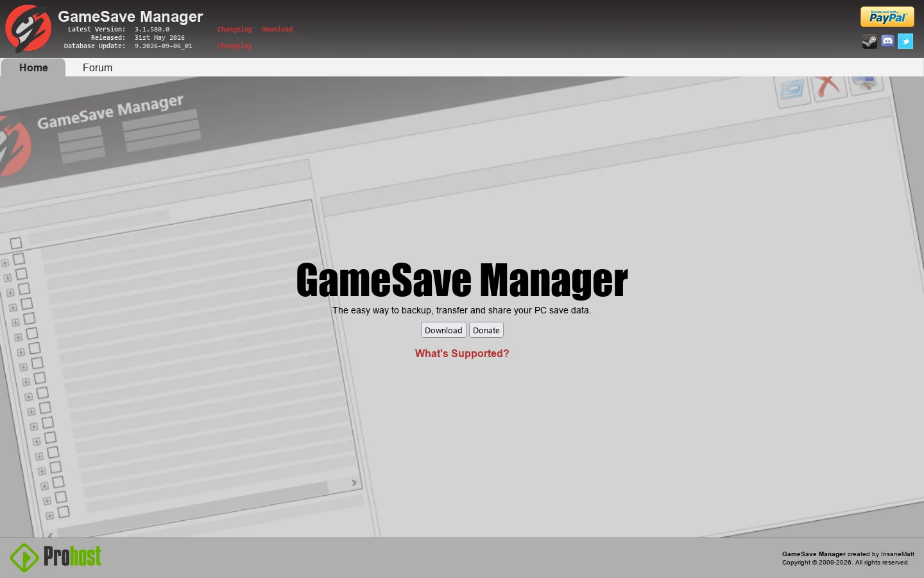
Task: Click the Donate button
Action: (486, 330)
